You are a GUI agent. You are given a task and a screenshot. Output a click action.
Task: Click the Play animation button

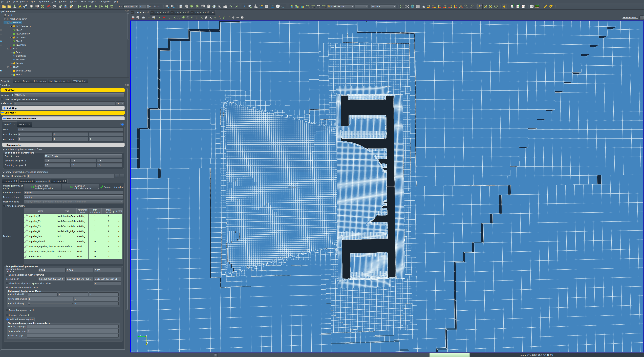coord(96,7)
